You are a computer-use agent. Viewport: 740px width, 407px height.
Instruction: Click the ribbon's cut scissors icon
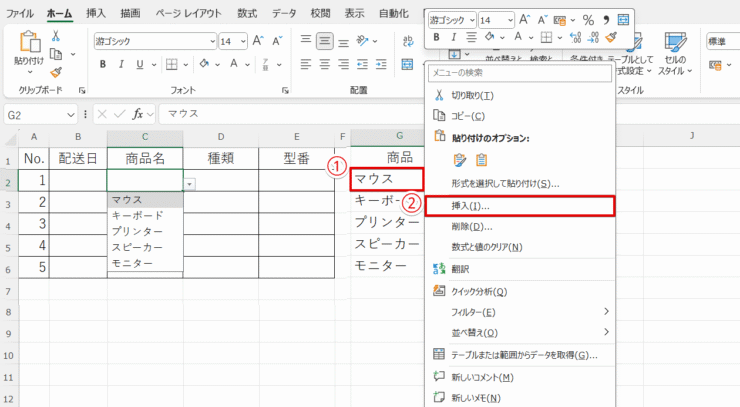point(56,36)
